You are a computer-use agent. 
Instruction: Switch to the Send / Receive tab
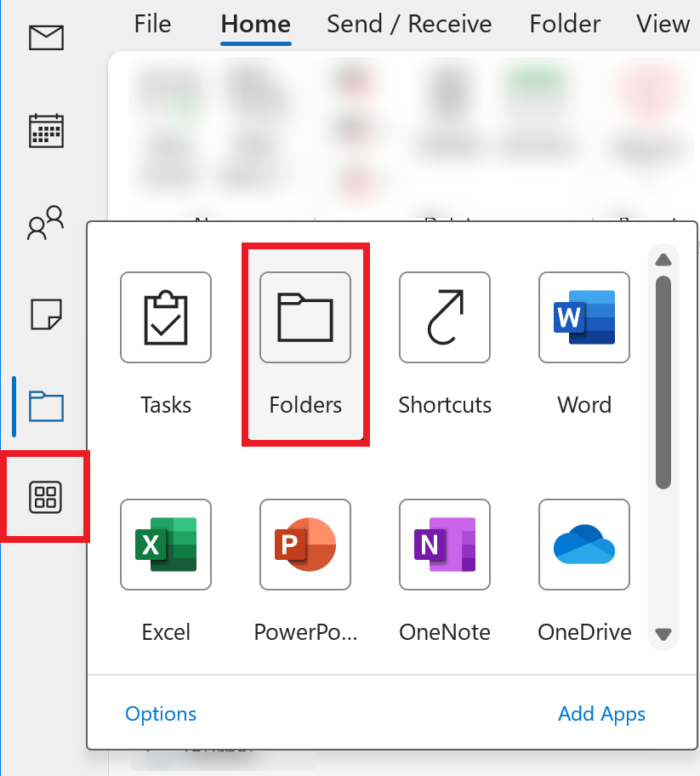pos(409,24)
